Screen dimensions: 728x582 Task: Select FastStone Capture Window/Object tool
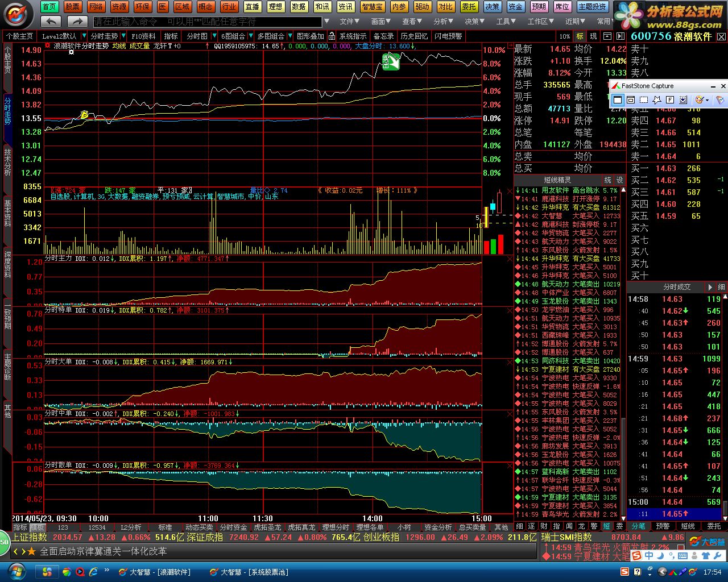click(631, 100)
